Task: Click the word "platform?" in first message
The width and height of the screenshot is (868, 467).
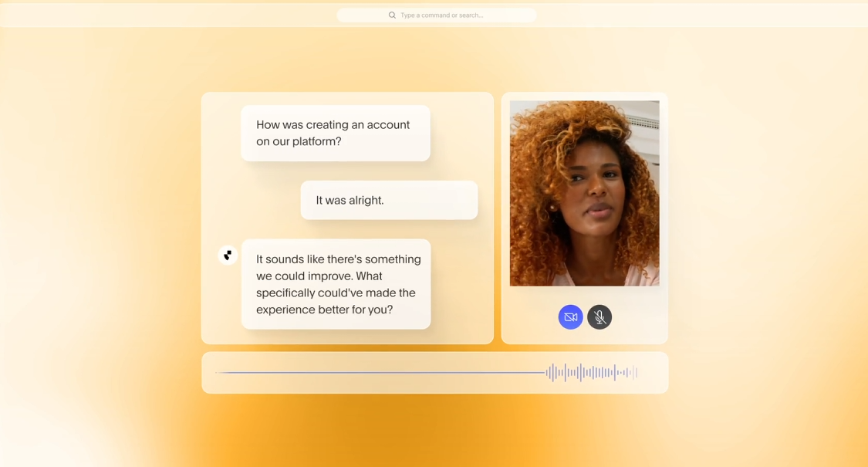Action: click(316, 142)
